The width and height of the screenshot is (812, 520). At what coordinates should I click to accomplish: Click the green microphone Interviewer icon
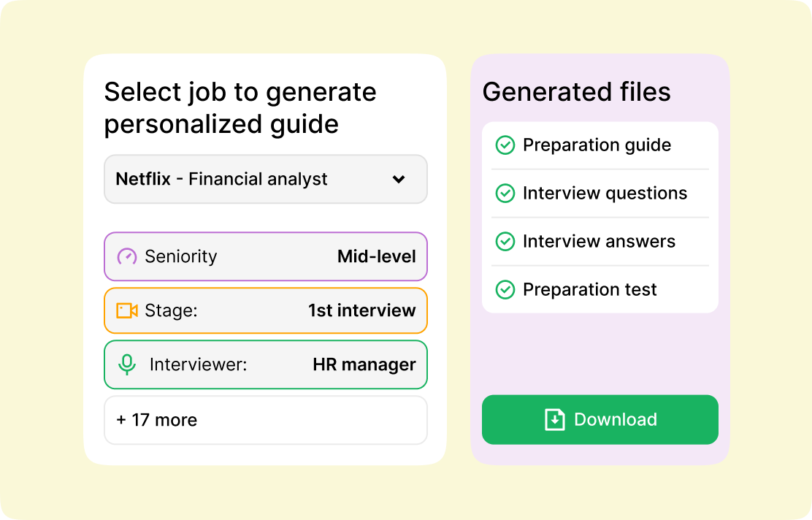tap(127, 364)
